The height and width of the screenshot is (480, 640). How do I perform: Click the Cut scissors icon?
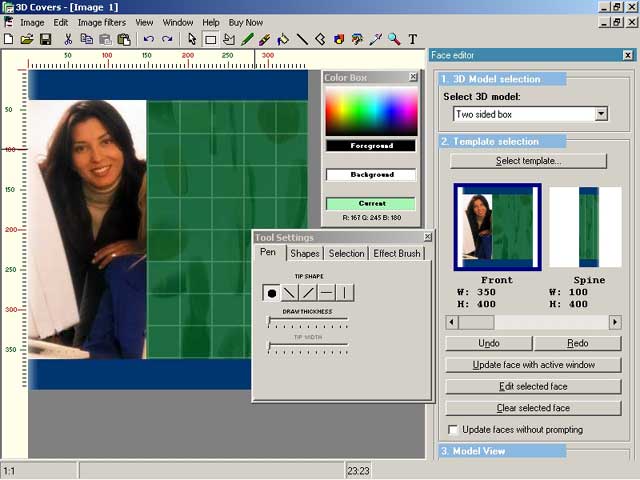click(68, 39)
